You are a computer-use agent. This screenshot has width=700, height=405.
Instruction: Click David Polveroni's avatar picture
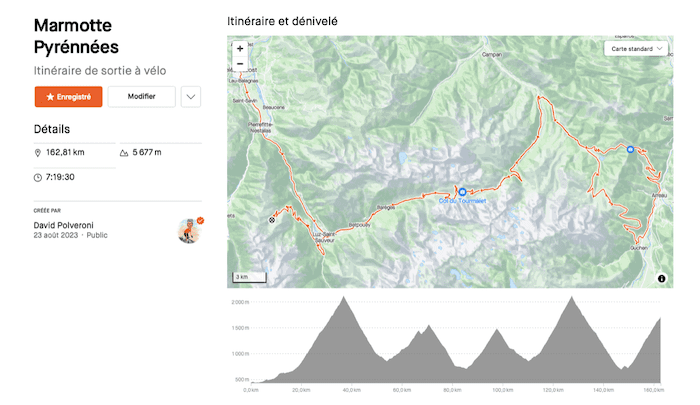tap(189, 231)
